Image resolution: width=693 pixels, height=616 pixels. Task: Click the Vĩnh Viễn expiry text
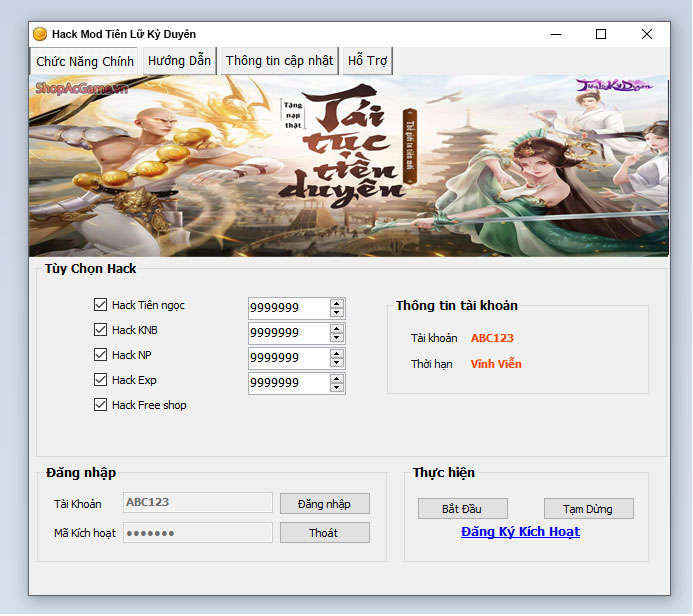pyautogui.click(x=496, y=364)
